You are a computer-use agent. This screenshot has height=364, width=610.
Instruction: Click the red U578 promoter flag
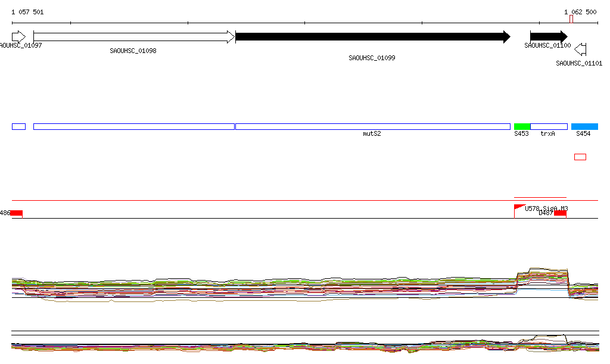click(518, 207)
